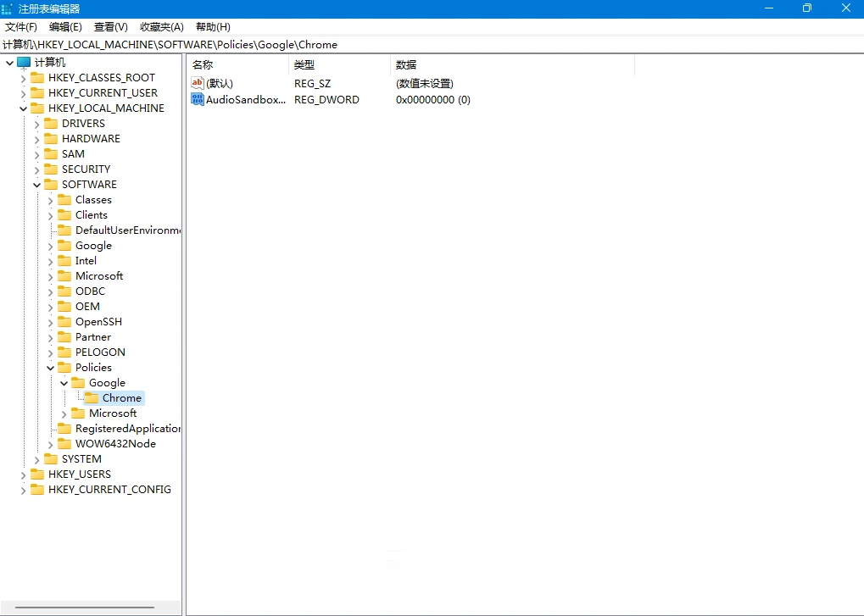This screenshot has height=616, width=864.
Task: Click the Partner folder icon
Action: pyautogui.click(x=64, y=336)
